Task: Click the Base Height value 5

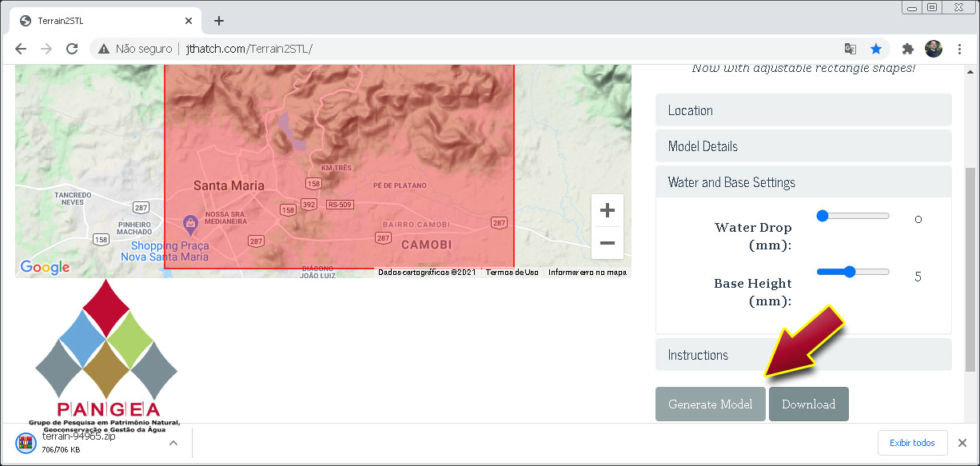Action: [918, 277]
